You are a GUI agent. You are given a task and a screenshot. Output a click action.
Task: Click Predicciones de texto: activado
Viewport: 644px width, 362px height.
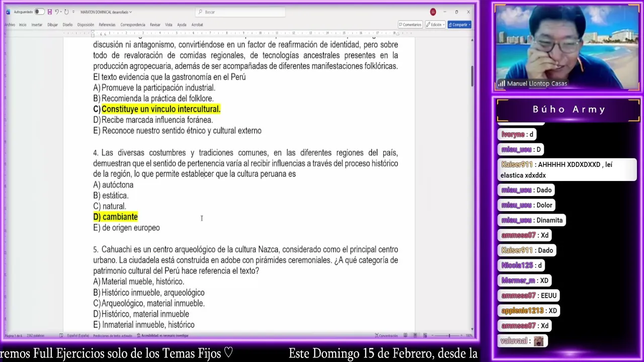[x=113, y=336]
